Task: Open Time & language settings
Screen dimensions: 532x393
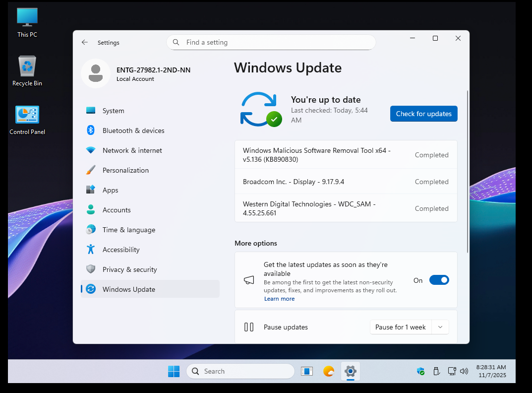Action: (150, 229)
